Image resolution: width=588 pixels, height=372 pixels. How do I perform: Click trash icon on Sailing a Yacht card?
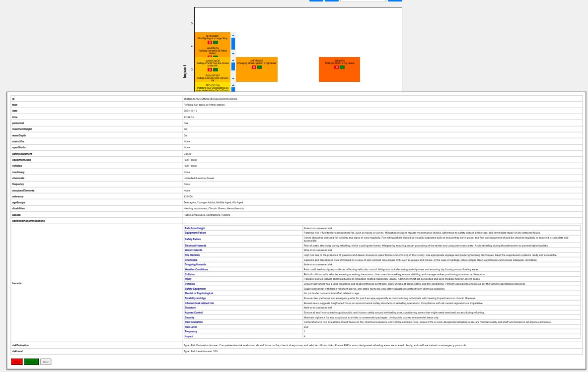(210, 69)
